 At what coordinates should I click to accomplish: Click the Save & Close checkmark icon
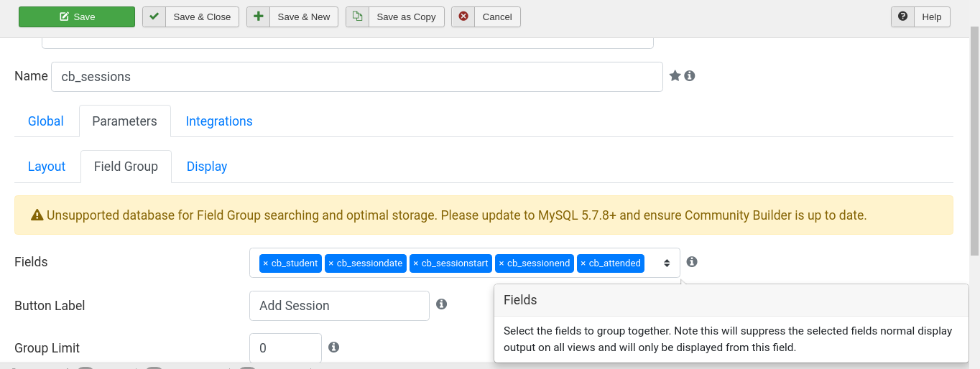click(x=154, y=17)
